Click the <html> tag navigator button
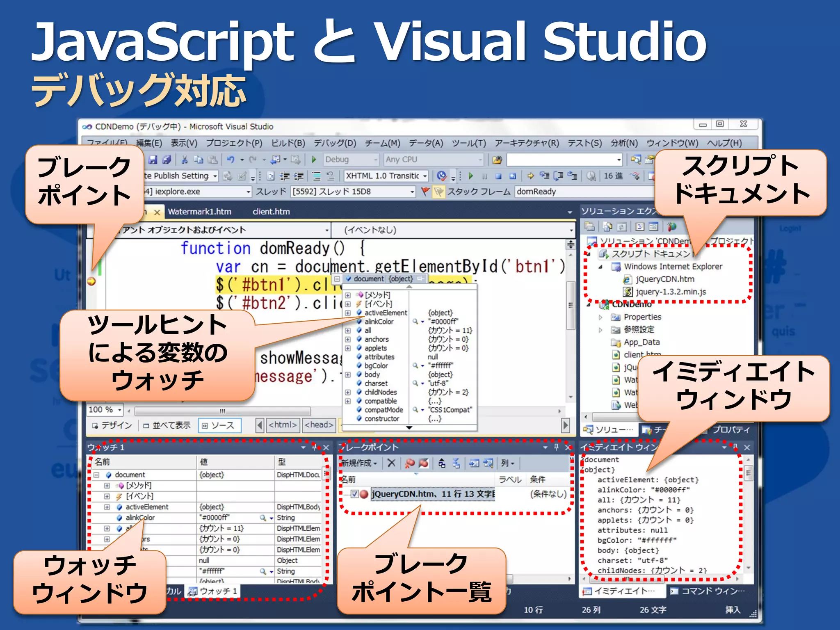This screenshot has width=840, height=630. click(283, 425)
